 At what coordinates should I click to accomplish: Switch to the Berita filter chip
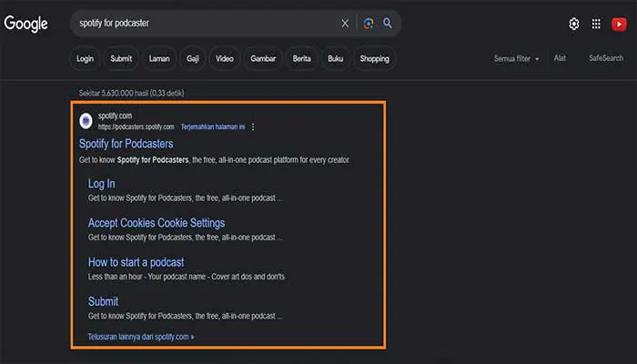click(x=301, y=59)
